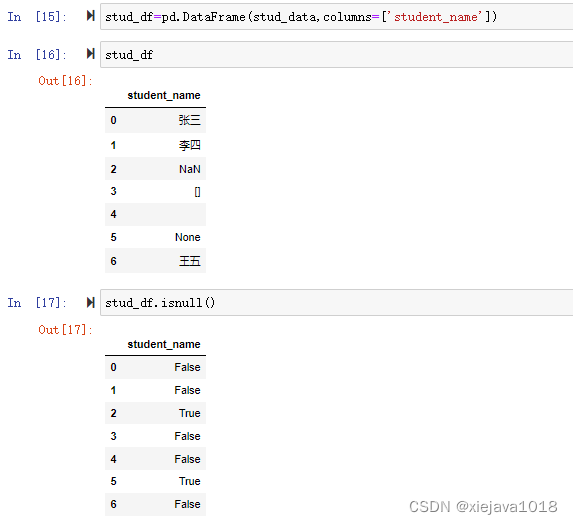Select the In [15] prompt label

[x=37, y=17]
